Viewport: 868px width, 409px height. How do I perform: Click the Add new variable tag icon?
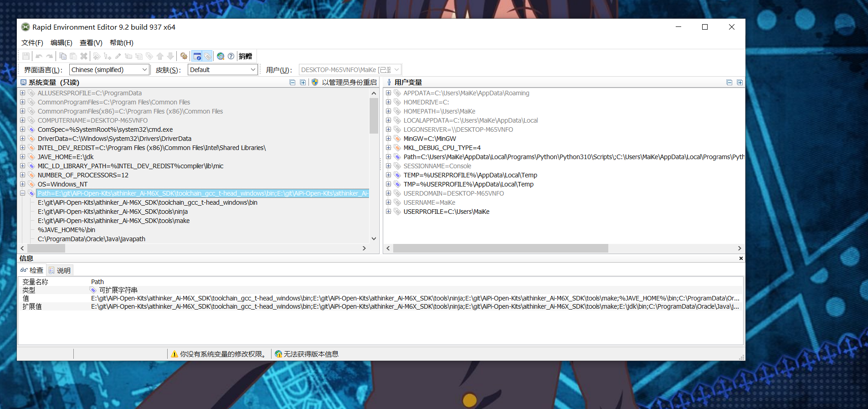pos(97,56)
